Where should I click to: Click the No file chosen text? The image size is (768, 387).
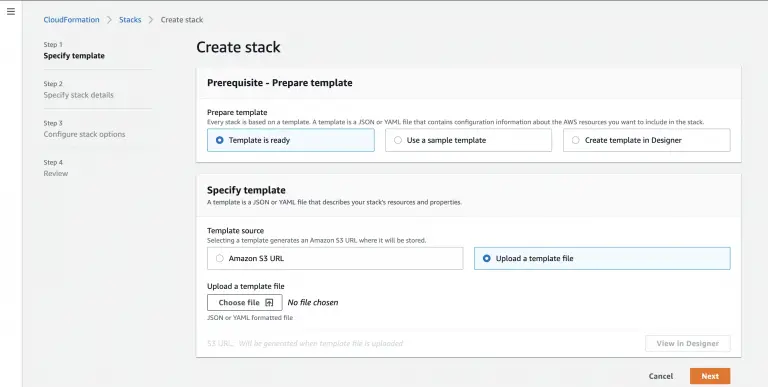[313, 303]
